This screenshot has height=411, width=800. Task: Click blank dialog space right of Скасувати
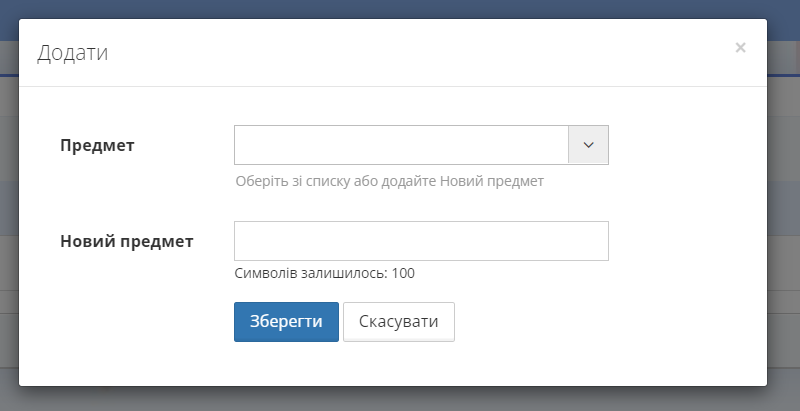(600, 322)
